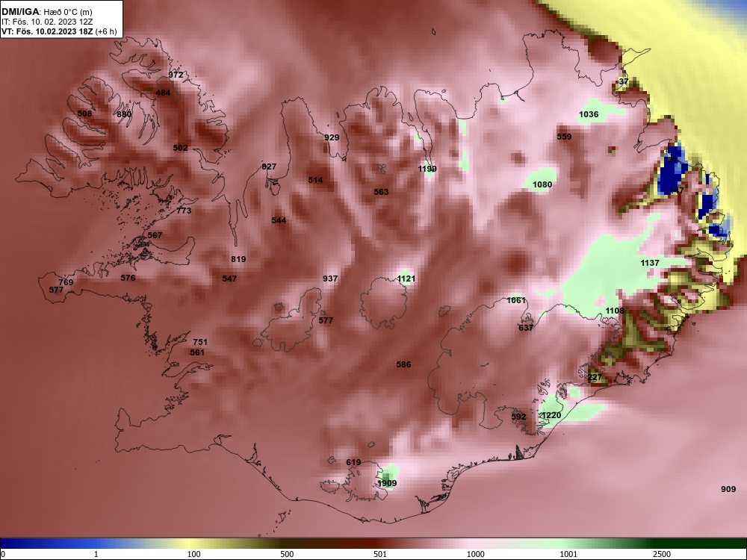Click the 1036 value in the northeast
747x560 pixels.
tap(589, 114)
